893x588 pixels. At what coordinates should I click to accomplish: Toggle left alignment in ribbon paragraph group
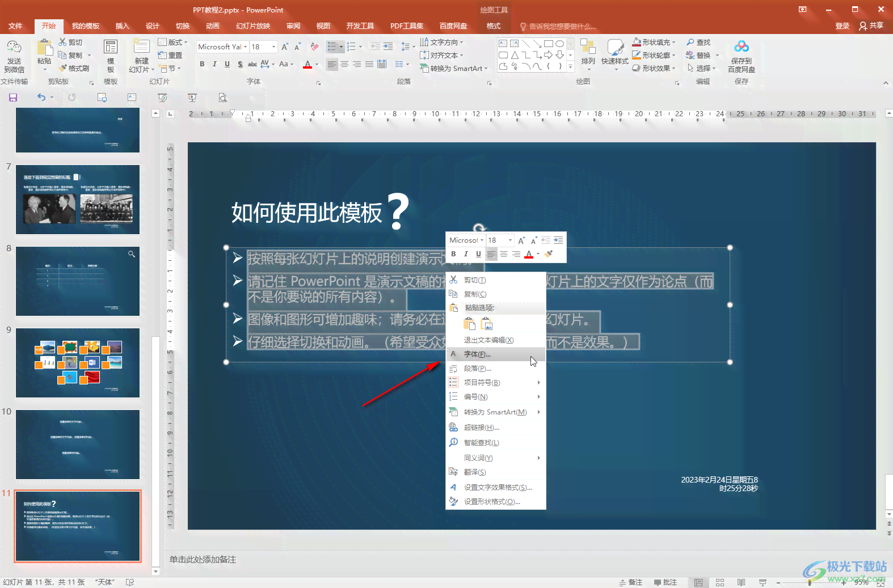(332, 64)
